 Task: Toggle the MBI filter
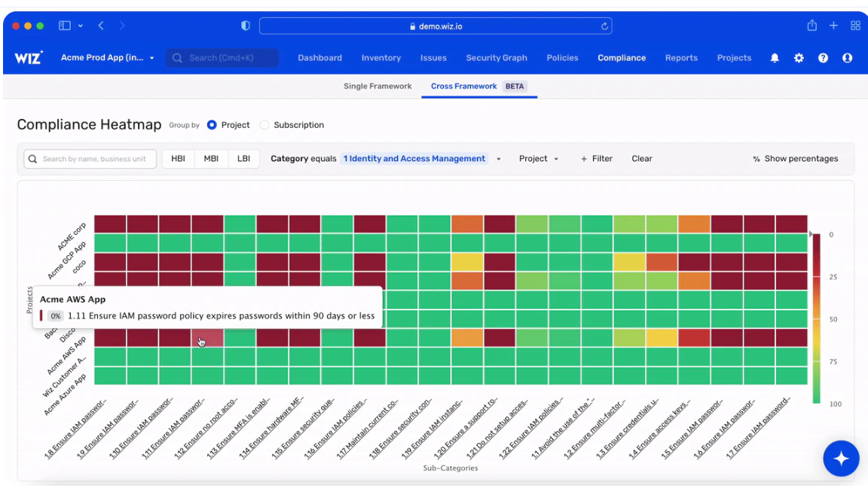(211, 158)
